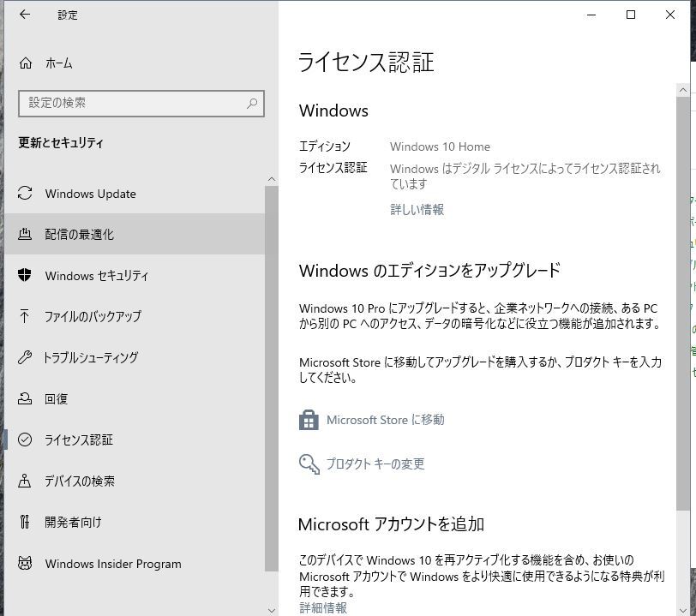Select 回復 in the sidebar

pos(56,398)
